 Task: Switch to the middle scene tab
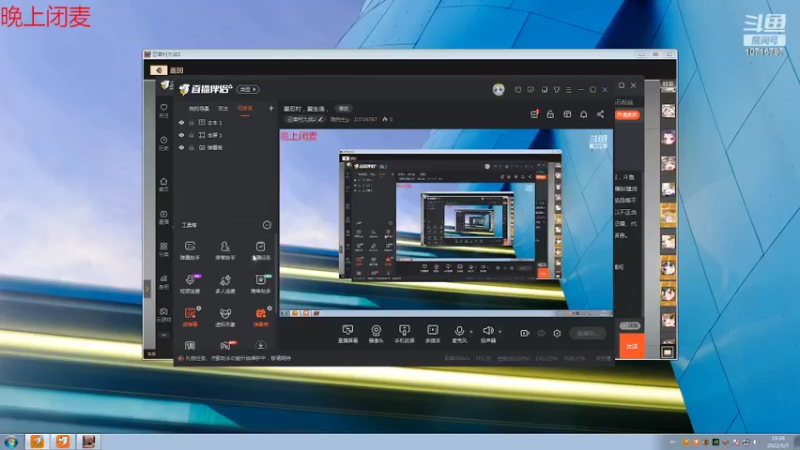click(223, 109)
